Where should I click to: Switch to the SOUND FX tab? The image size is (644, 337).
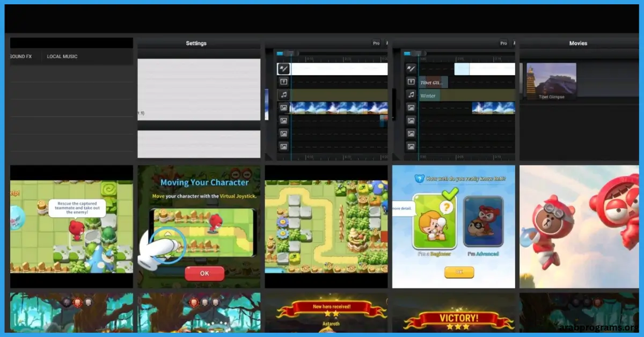click(x=20, y=56)
